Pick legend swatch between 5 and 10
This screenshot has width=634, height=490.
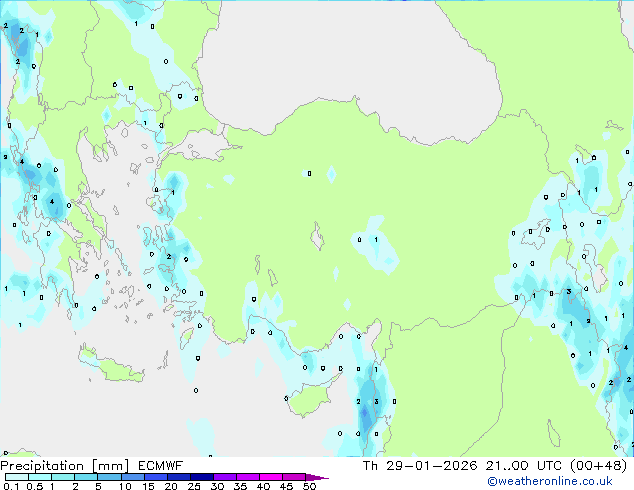[109, 477]
